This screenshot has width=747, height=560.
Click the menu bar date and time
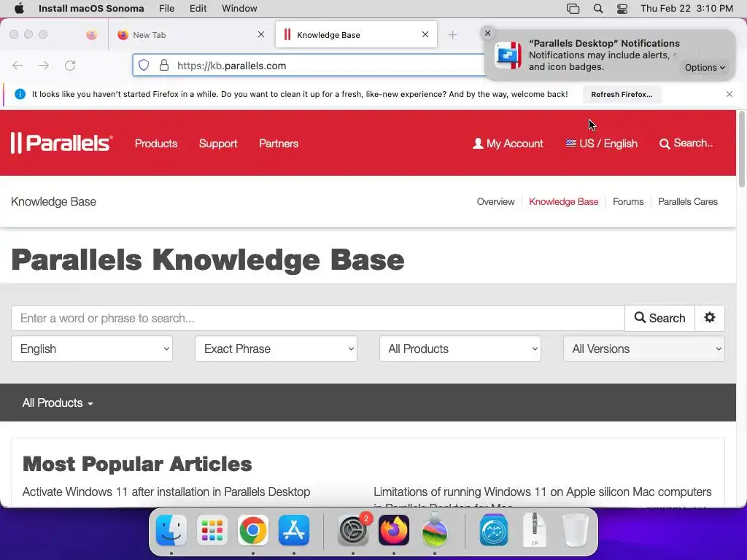click(686, 9)
